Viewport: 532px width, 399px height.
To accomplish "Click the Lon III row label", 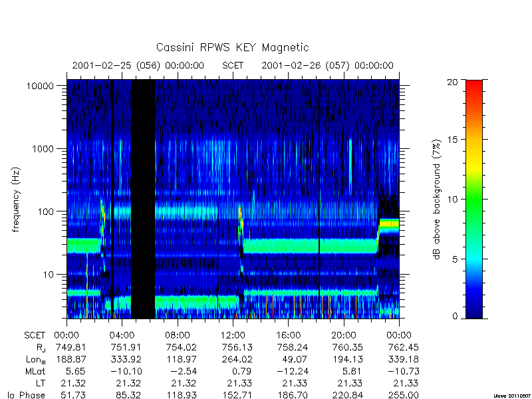I will (x=36, y=360).
